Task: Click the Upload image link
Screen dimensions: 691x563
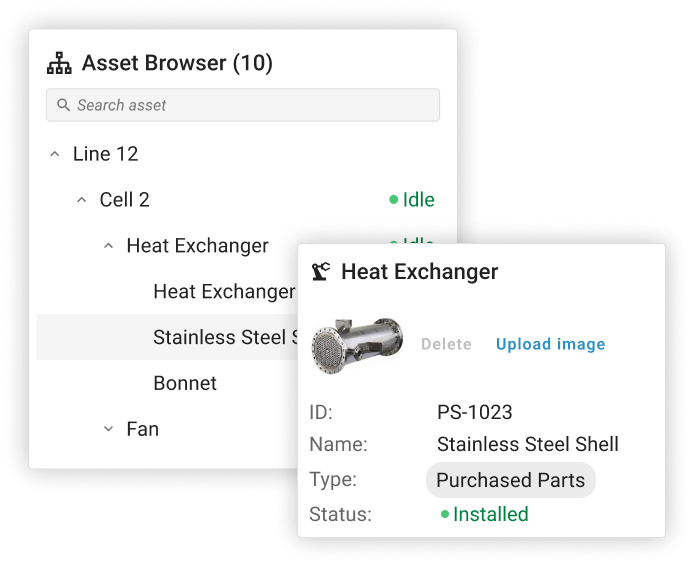Action: (x=550, y=344)
